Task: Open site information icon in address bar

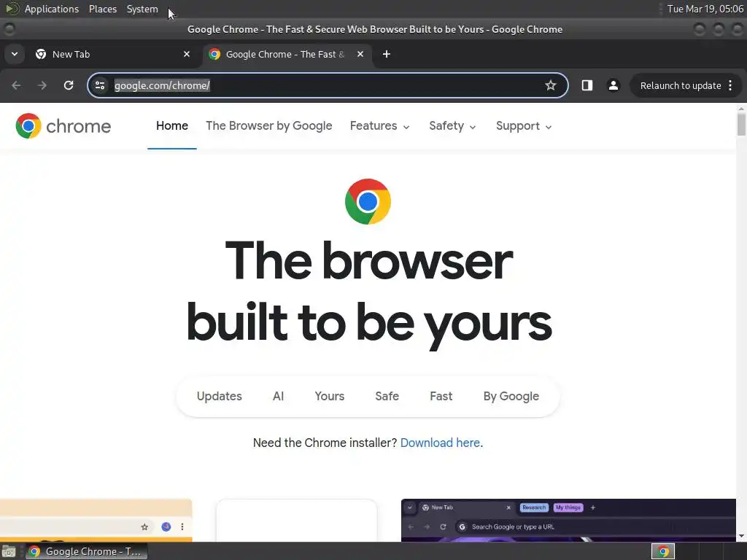Action: pyautogui.click(x=100, y=85)
